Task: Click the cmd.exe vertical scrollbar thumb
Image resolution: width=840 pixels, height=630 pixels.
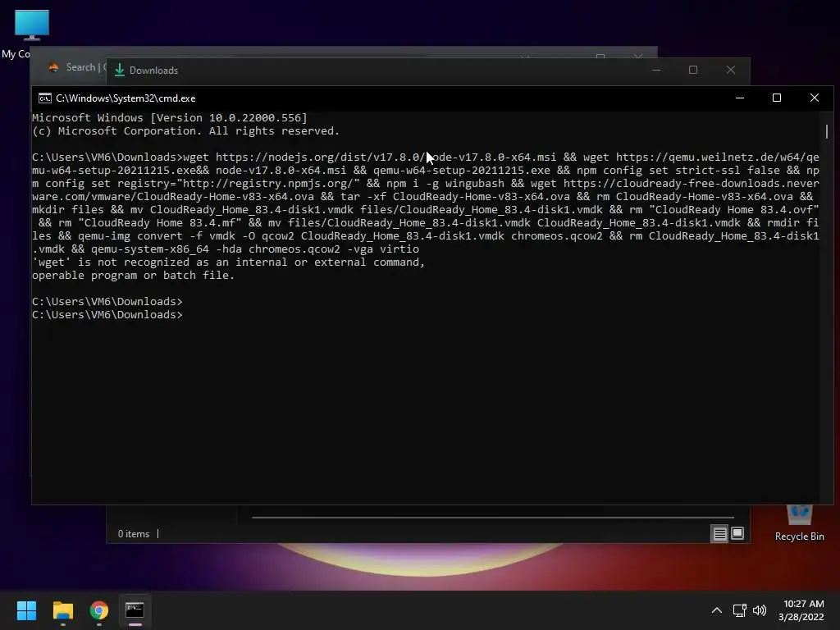Action: point(827,131)
